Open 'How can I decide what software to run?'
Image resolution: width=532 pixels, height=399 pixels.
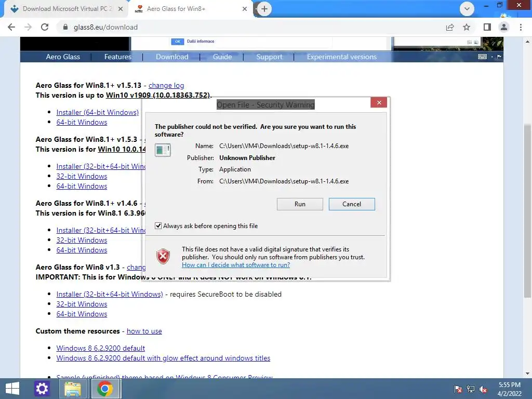(x=236, y=265)
